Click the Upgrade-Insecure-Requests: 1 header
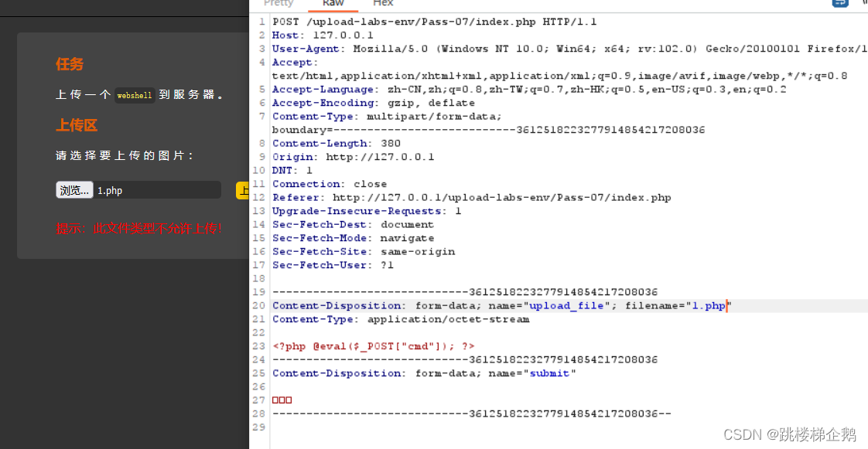This screenshot has height=449, width=868. (367, 211)
